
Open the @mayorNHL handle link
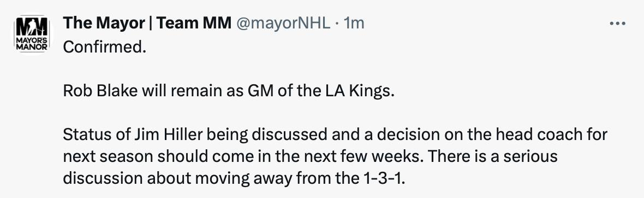click(283, 24)
